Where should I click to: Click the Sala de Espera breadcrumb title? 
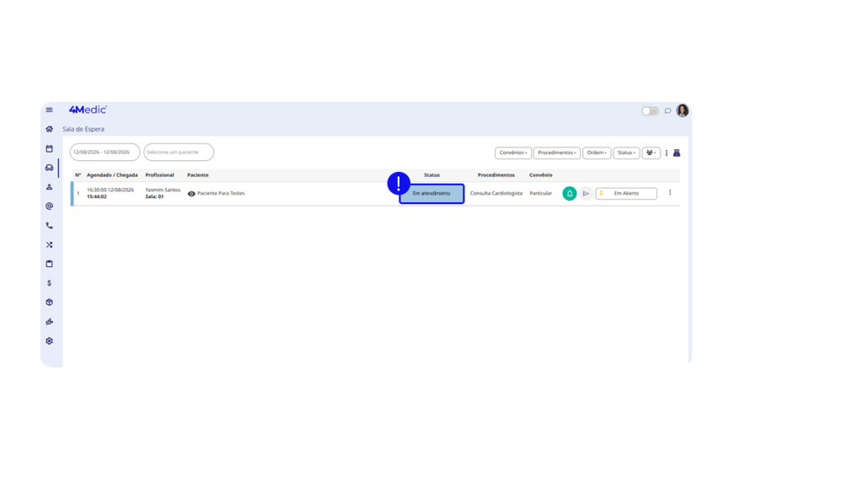point(83,129)
